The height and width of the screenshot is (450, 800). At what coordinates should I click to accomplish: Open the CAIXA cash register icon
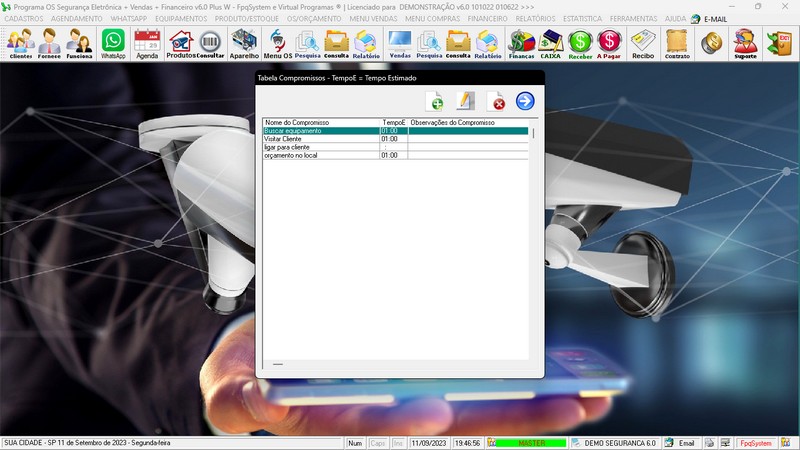[x=550, y=44]
